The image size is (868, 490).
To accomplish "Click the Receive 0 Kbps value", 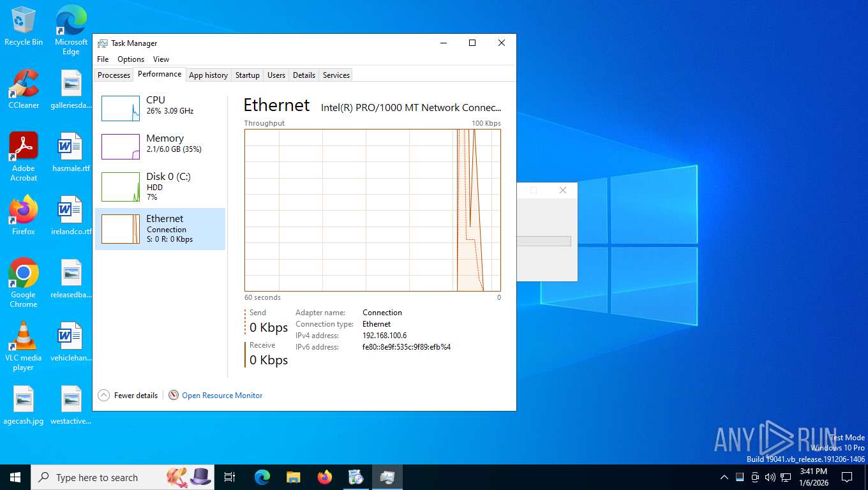I will (x=269, y=360).
